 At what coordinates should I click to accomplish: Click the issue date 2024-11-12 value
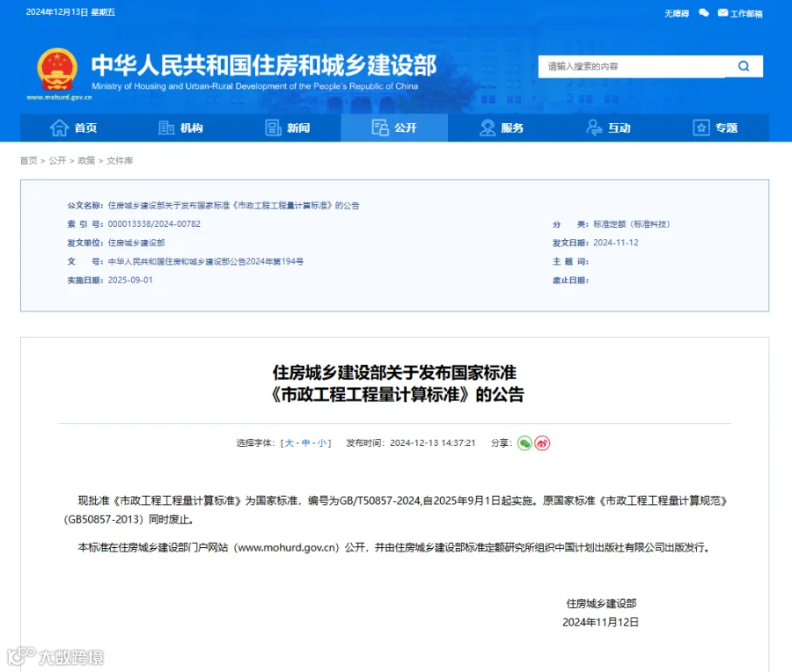[616, 243]
